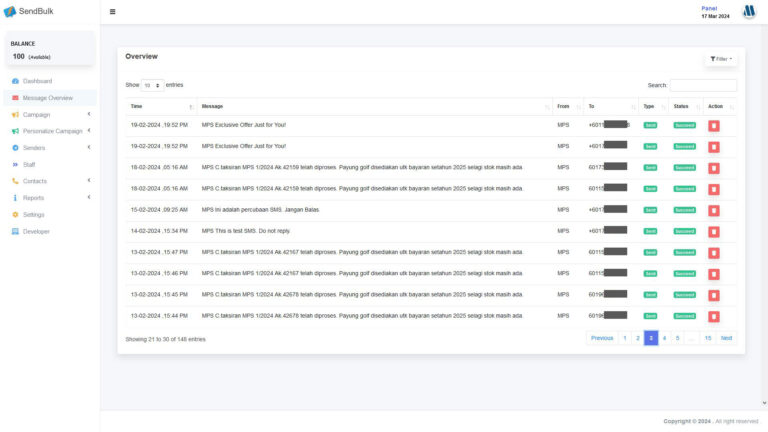Open Message Overview in the sidebar
This screenshot has width=768, height=432.
point(47,98)
